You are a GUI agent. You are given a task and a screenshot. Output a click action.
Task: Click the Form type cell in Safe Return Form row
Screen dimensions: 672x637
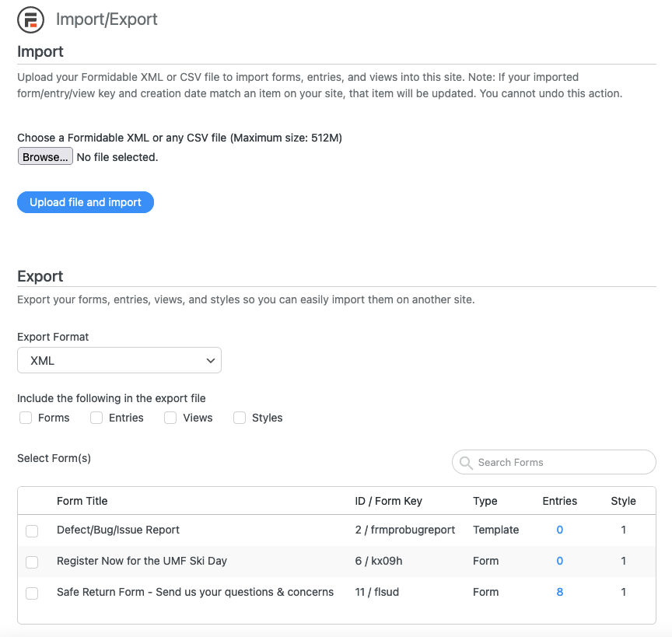(x=485, y=592)
